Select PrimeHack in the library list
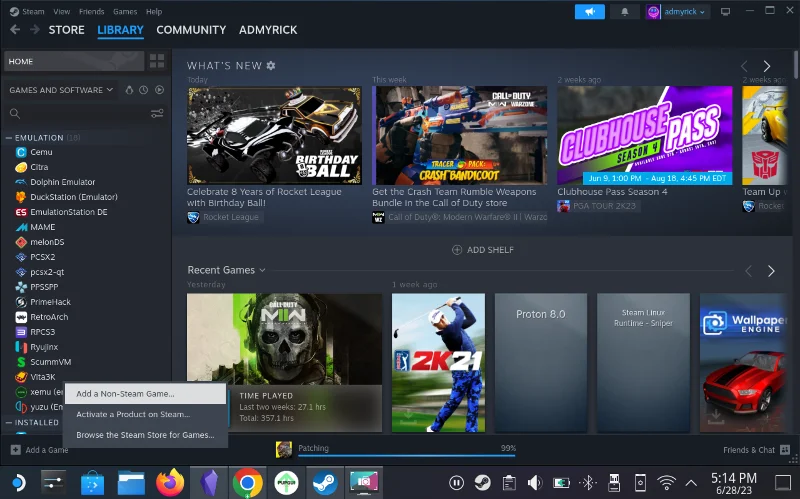This screenshot has height=499, width=800. tap(50, 302)
